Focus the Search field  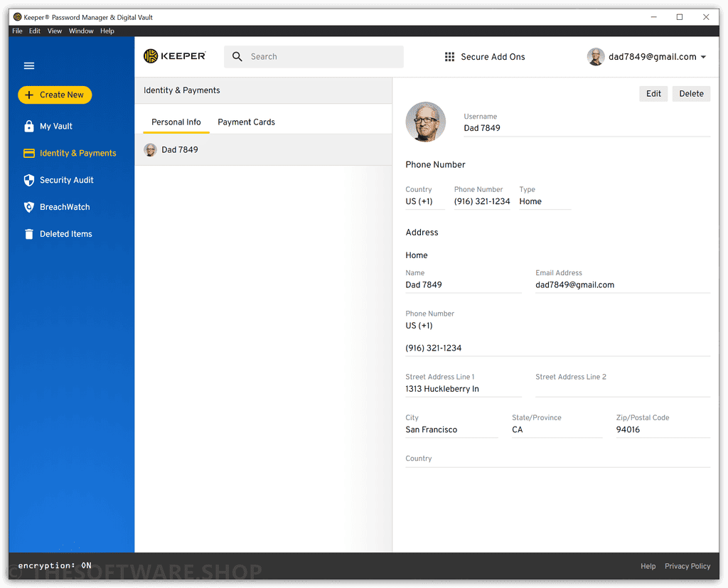314,57
